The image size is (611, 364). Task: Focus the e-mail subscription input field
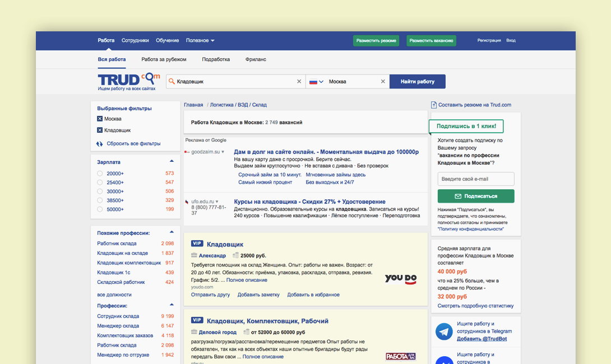click(x=476, y=179)
